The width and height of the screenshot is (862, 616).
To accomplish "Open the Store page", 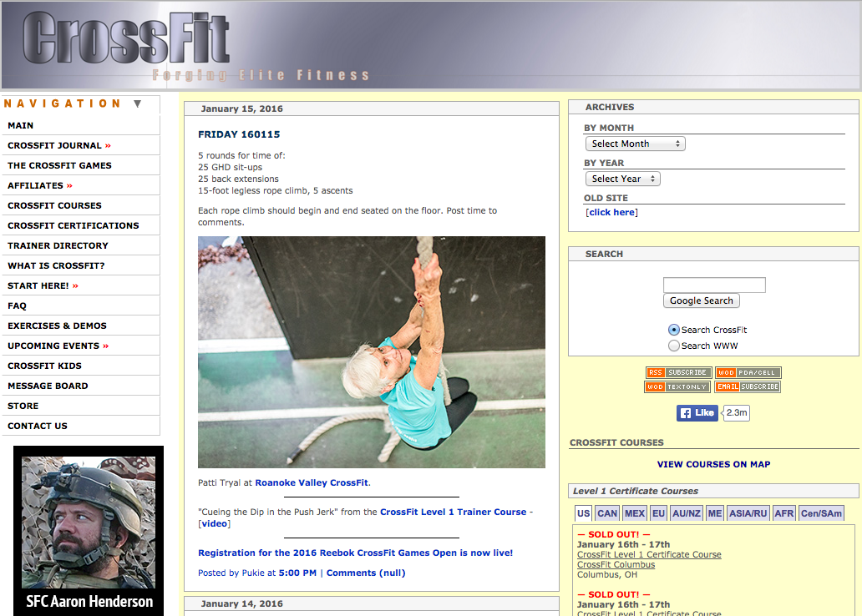I will pos(81,406).
